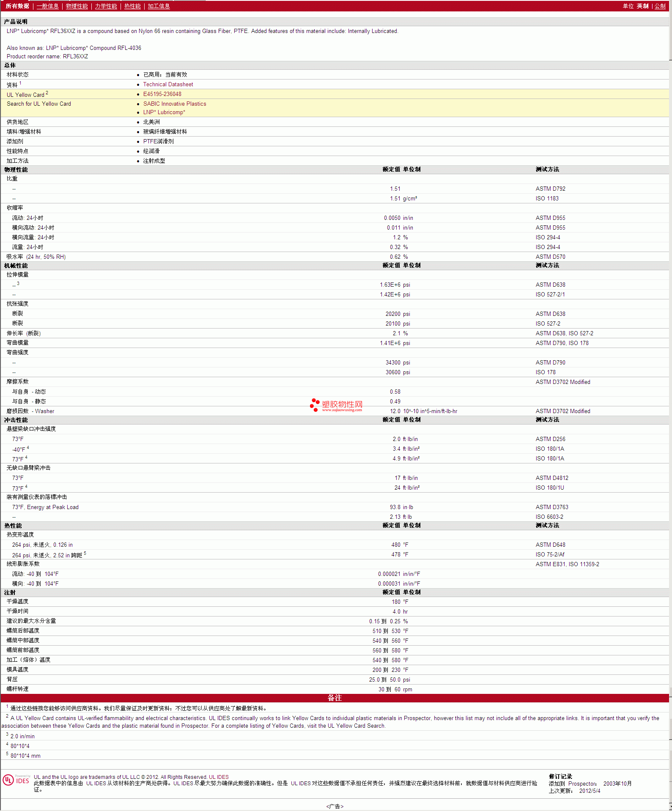Select the 4.0 hr drying time value

[400, 612]
